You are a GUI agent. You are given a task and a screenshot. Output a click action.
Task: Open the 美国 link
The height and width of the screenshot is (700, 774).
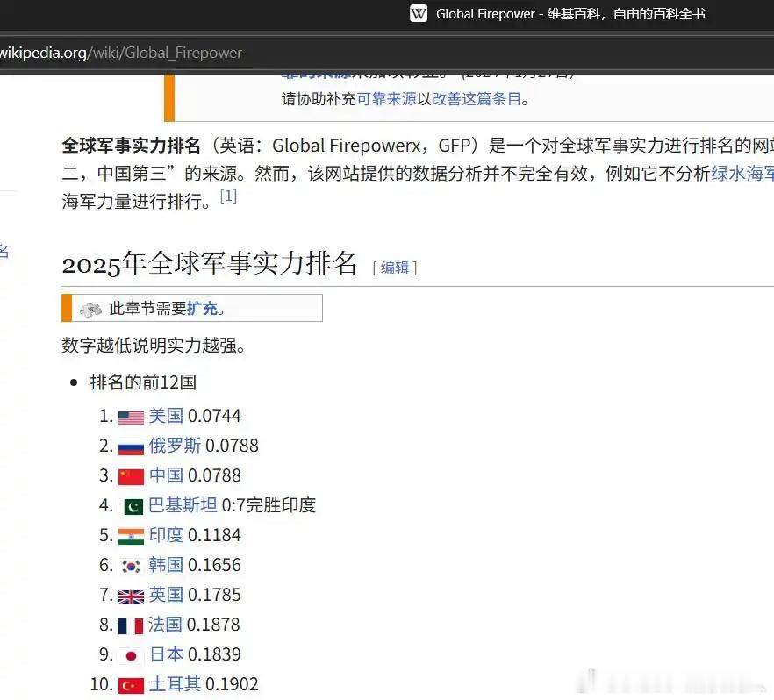(166, 416)
